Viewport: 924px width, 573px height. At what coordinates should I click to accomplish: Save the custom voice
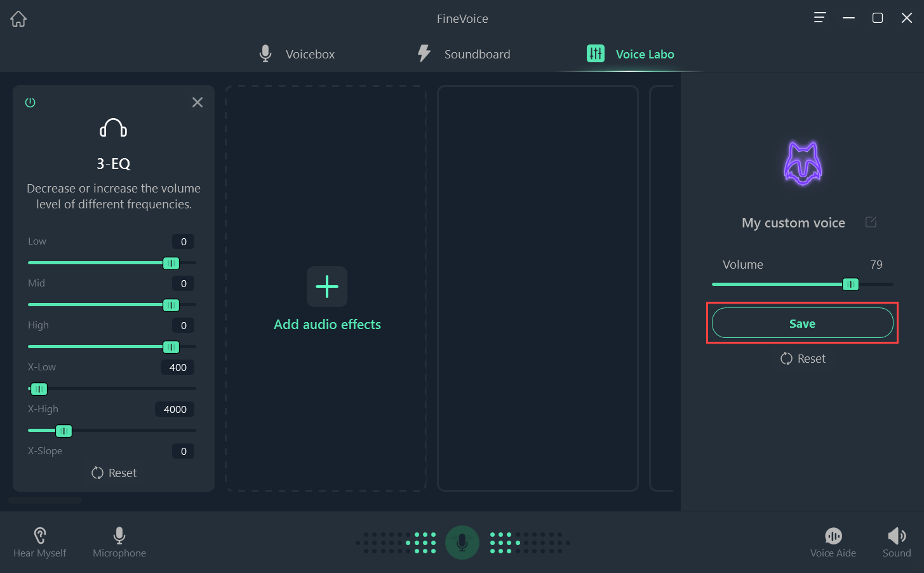(x=802, y=323)
